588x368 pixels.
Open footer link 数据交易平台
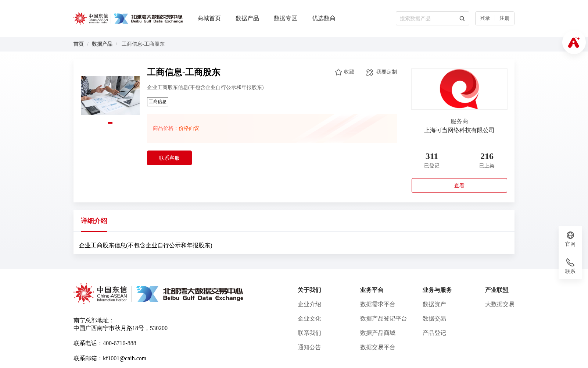pyautogui.click(x=378, y=347)
